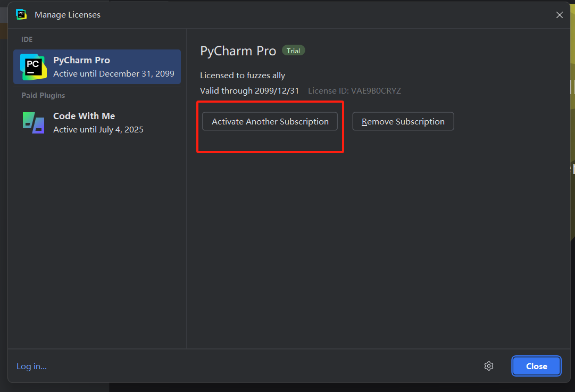Click the large PyCharm Pro heading
575x392 pixels.
[238, 51]
